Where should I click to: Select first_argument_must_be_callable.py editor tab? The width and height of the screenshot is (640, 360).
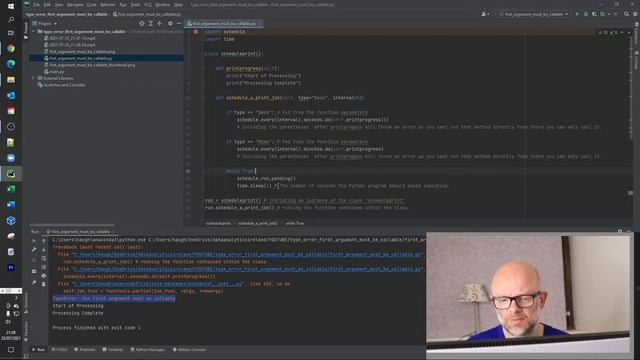coord(223,23)
